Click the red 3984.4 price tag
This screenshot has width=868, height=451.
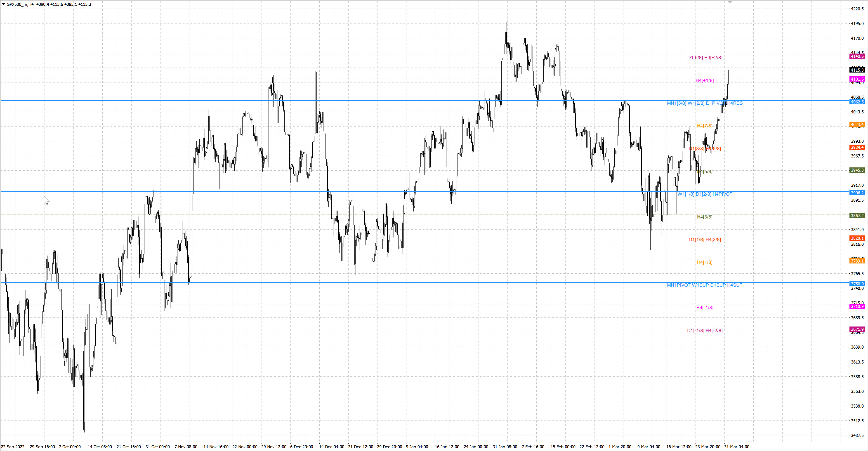tap(857, 148)
